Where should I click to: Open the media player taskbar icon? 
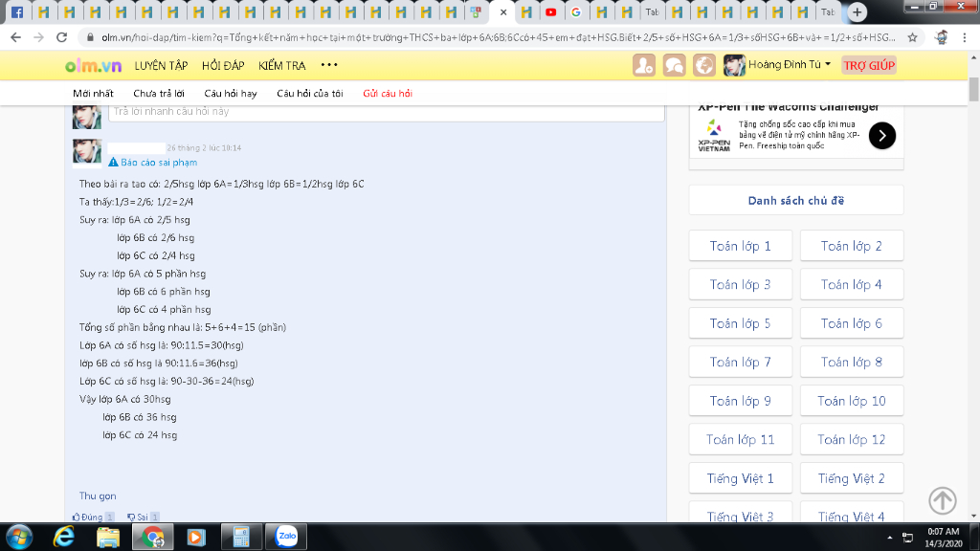[196, 537]
